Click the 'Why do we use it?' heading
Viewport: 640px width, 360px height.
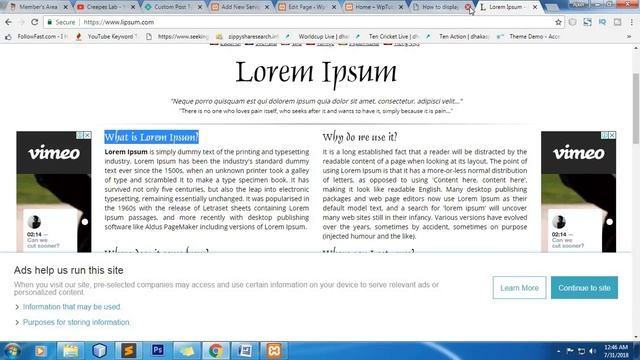[360, 137]
